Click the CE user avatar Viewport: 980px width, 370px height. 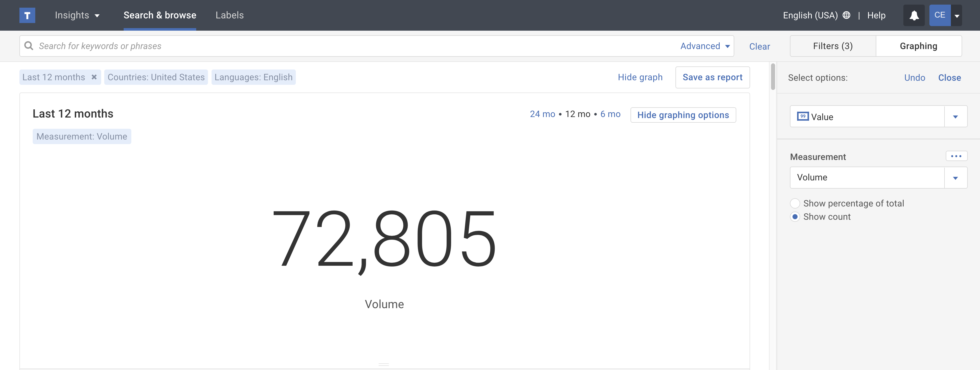pos(939,15)
